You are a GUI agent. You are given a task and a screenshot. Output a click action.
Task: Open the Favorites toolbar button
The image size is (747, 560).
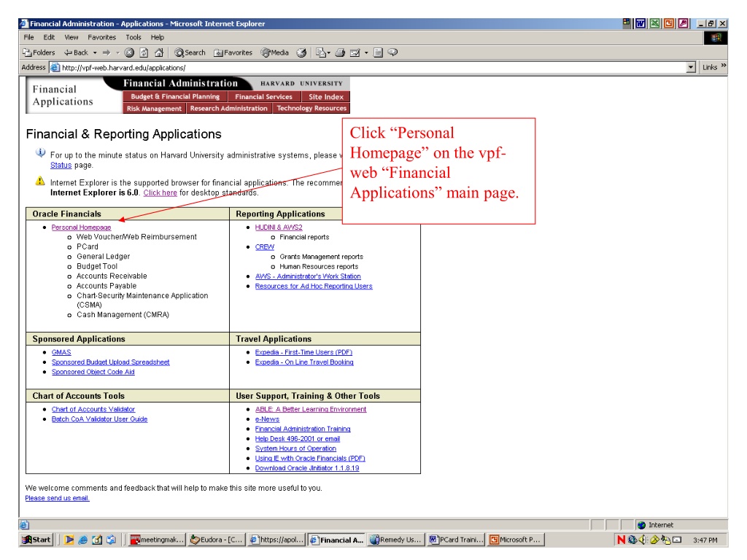pos(233,52)
